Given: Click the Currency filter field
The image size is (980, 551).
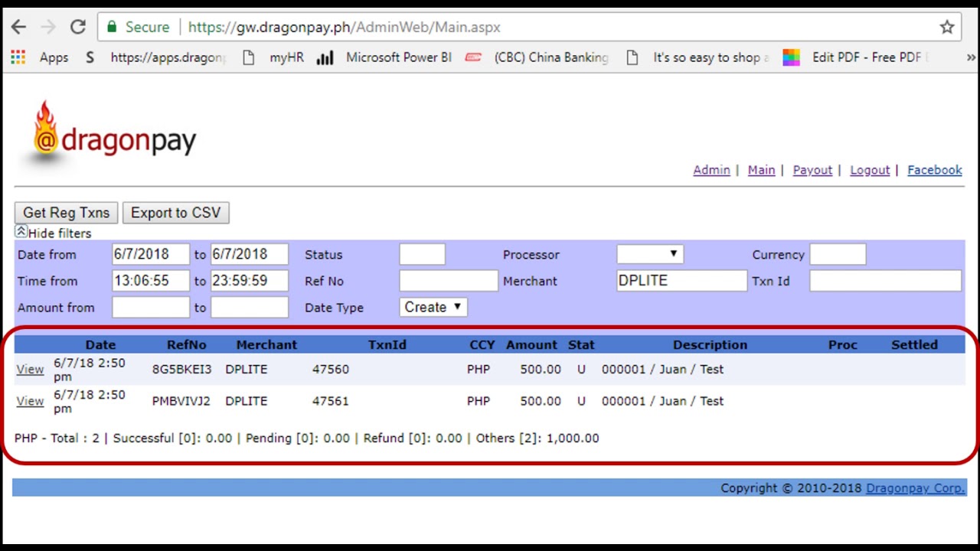Looking at the screenshot, I should pos(838,254).
